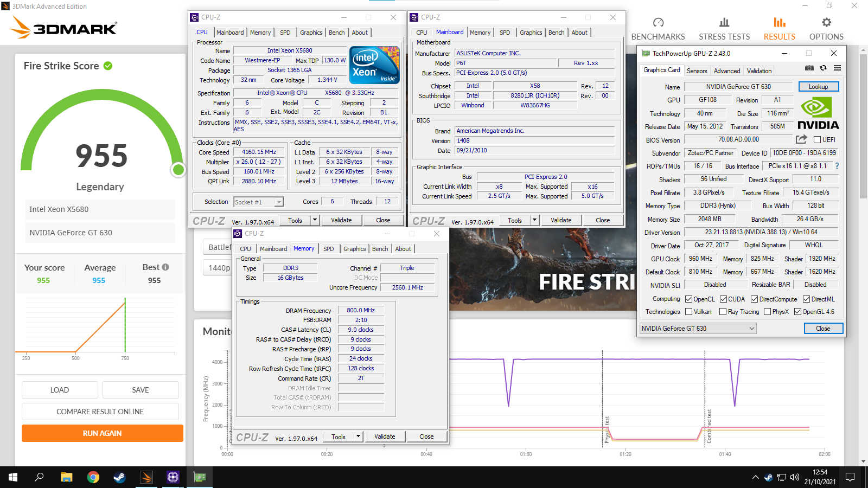Open Windows search from the taskbar
The width and height of the screenshot is (868, 488).
coord(39,477)
